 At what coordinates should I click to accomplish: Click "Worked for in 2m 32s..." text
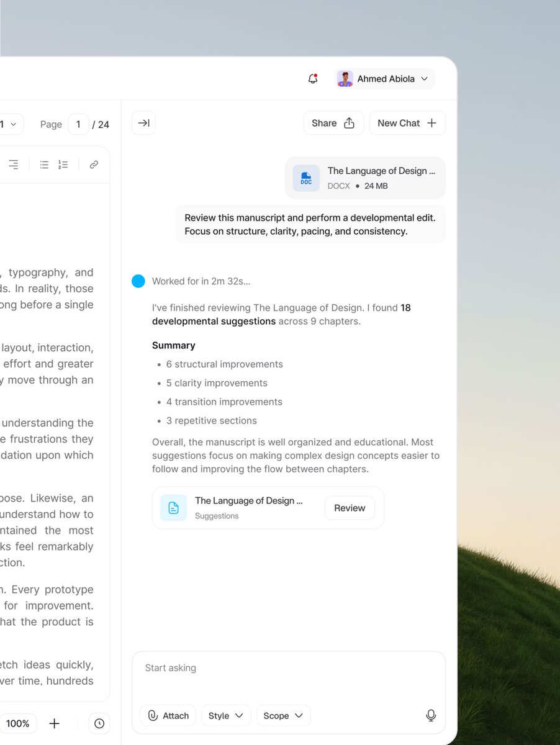click(x=201, y=281)
